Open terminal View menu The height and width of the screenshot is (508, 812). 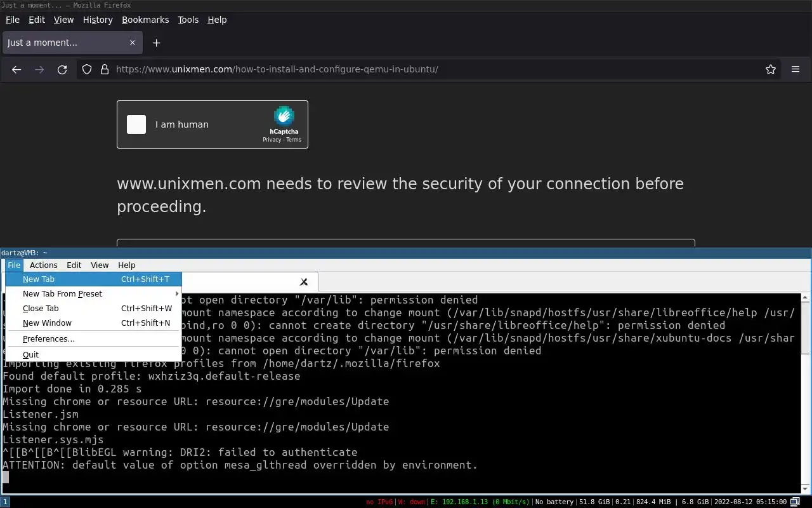100,265
